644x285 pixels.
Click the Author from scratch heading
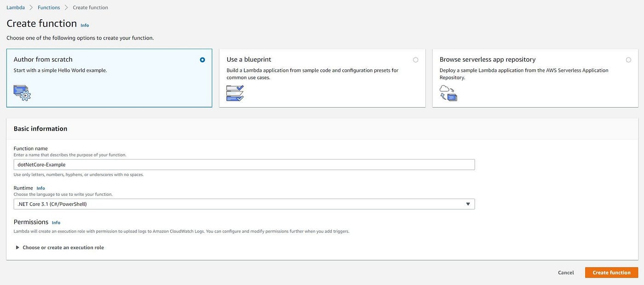point(43,59)
